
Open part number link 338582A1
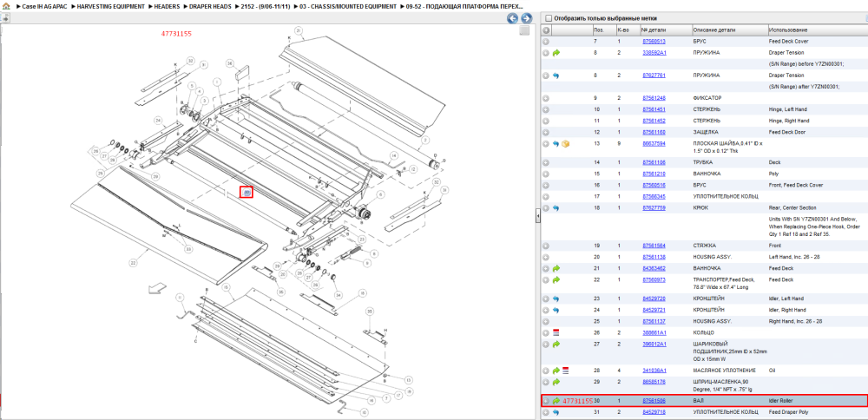coord(654,53)
